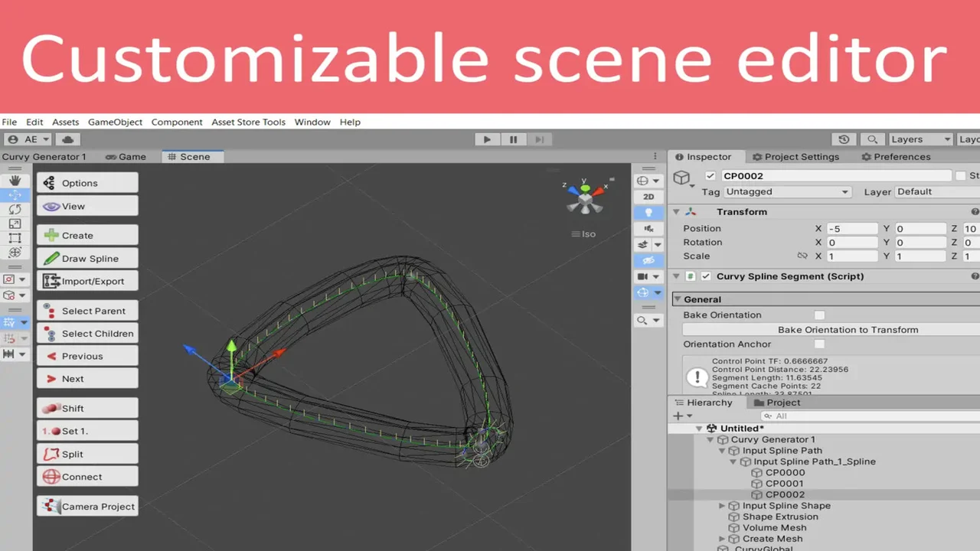The height and width of the screenshot is (551, 980).
Task: Toggle the Orientation Anchor checkbox
Action: click(x=819, y=344)
